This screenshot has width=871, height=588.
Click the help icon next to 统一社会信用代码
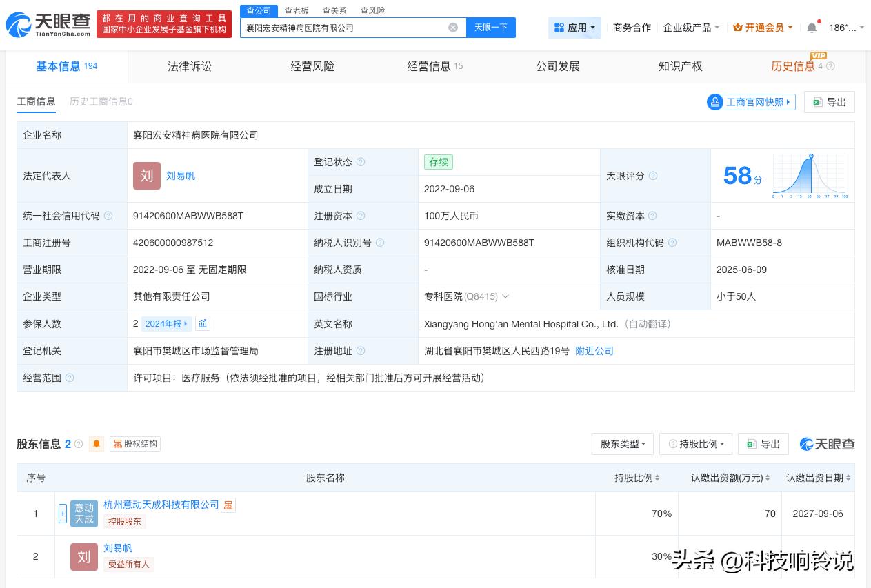coord(108,216)
